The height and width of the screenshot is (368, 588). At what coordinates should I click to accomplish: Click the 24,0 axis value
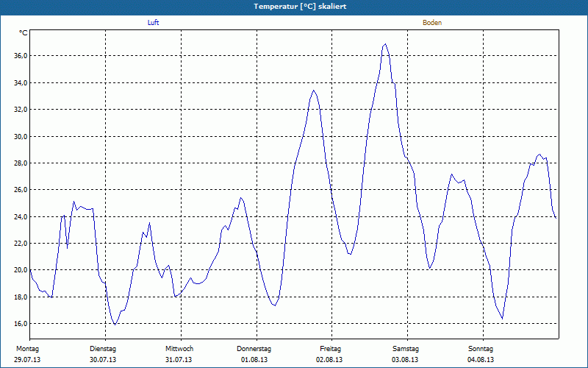coord(20,216)
